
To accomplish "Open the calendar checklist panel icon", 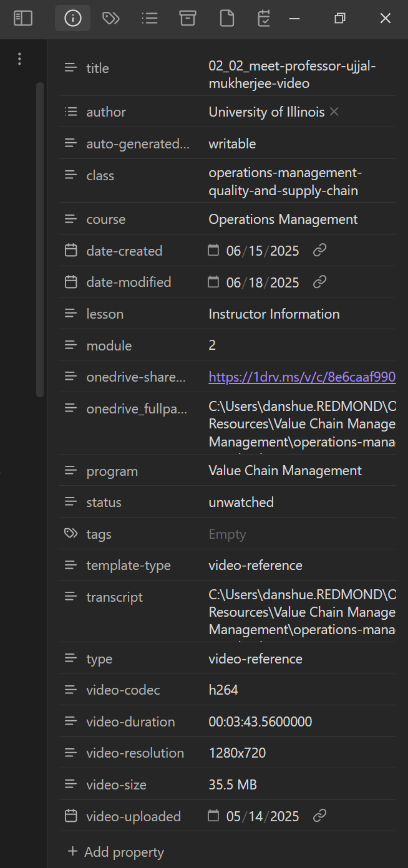I will [x=264, y=19].
